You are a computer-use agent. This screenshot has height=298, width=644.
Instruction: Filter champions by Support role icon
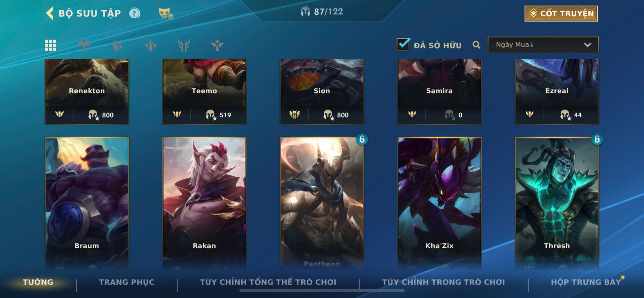pos(217,45)
